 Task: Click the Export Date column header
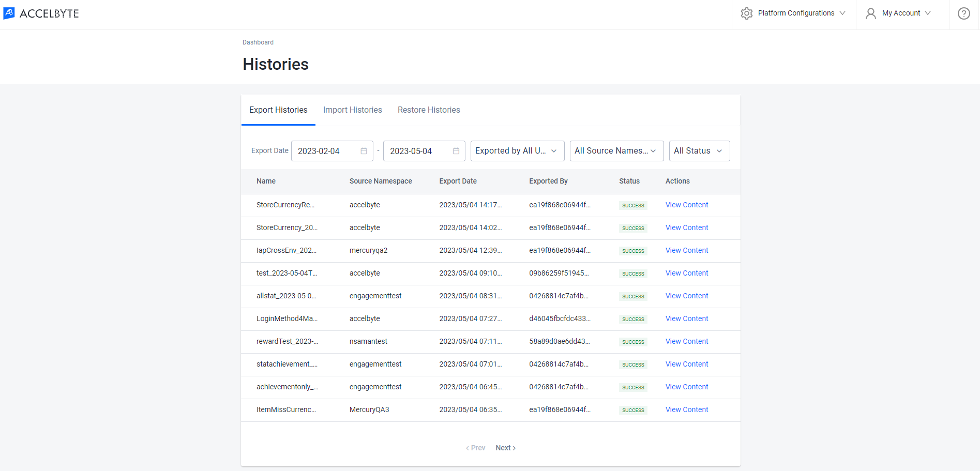458,181
